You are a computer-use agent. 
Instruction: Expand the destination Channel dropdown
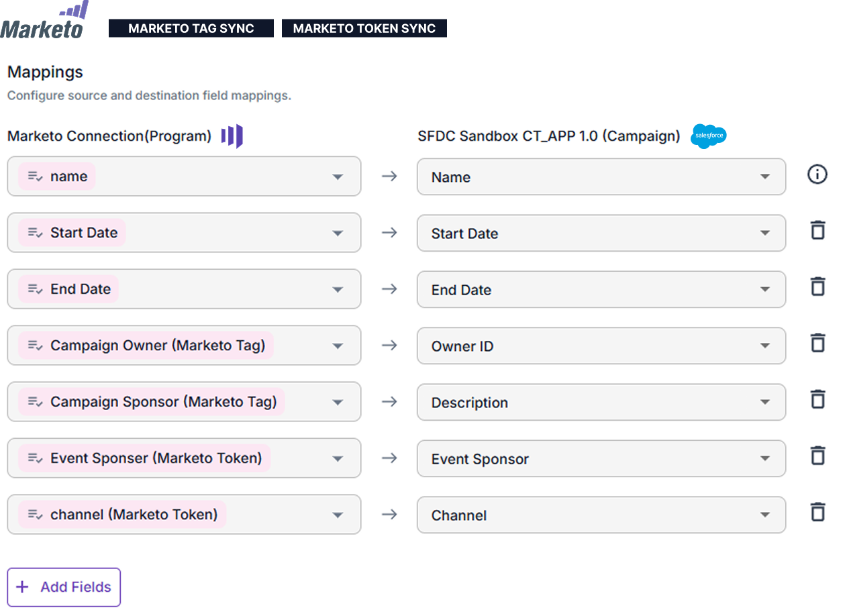tap(601, 515)
